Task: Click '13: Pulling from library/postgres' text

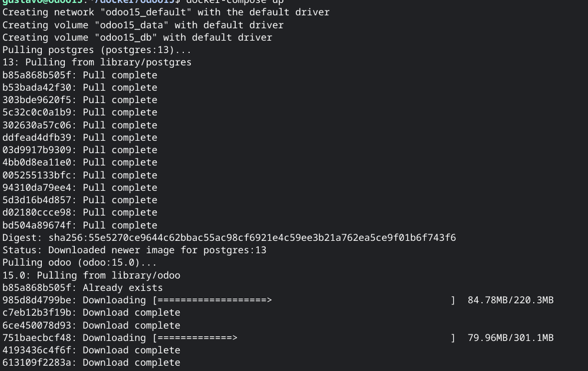Action: pyautogui.click(x=97, y=62)
